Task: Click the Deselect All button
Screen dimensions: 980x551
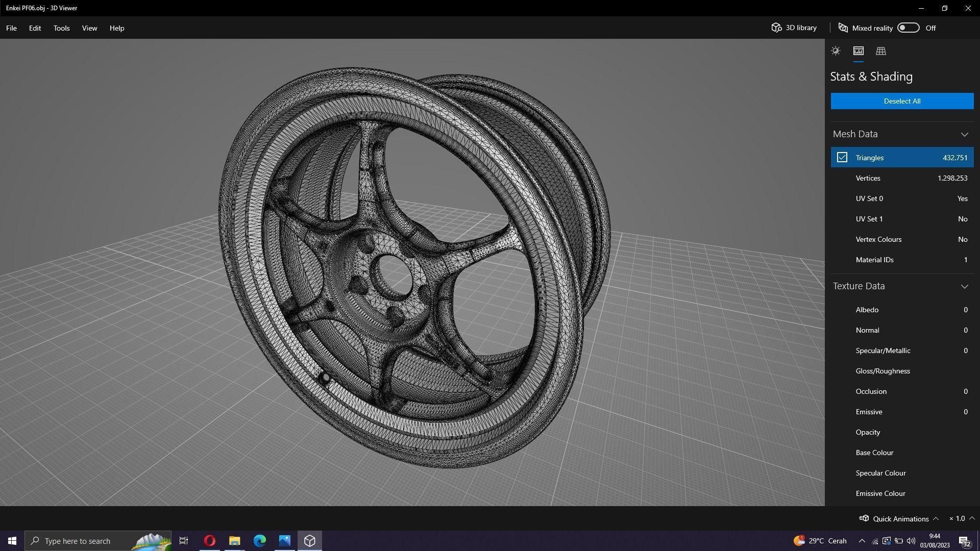Action: (902, 101)
